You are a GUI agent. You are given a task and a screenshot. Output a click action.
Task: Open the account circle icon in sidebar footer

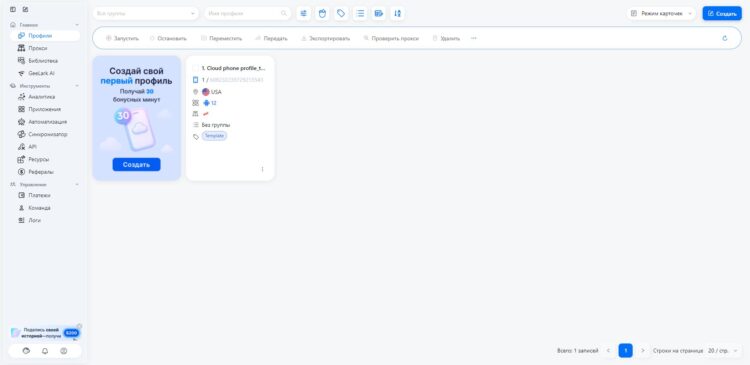coord(64,351)
